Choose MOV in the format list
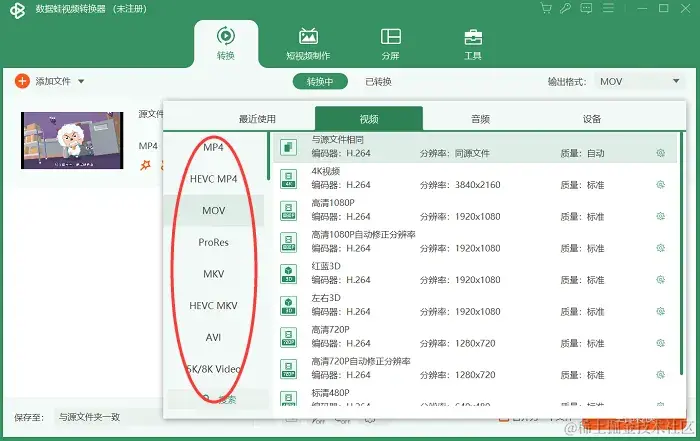700x441 pixels. coord(213,211)
